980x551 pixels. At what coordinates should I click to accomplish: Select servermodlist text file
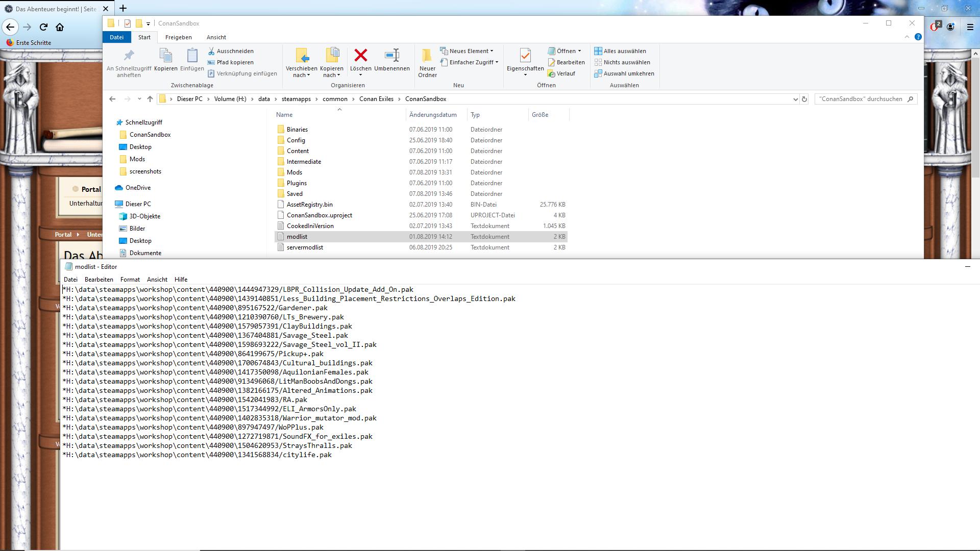tap(305, 247)
